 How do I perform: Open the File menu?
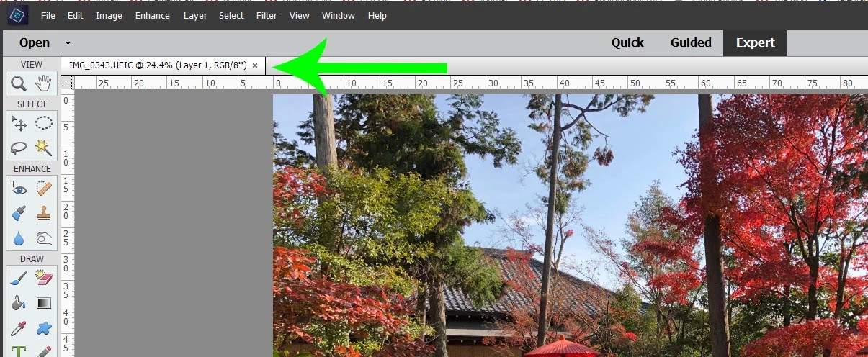tap(48, 15)
